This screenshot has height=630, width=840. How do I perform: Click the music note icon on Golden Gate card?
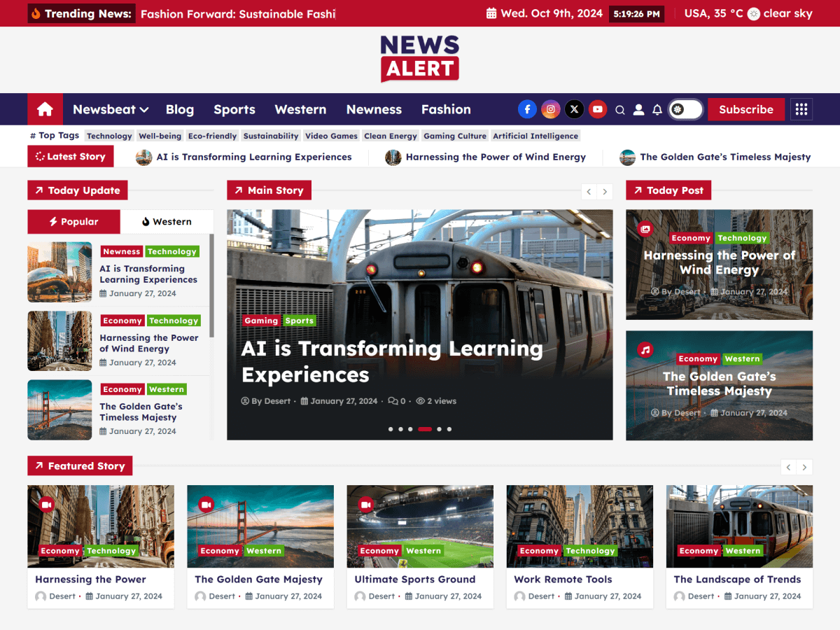[x=644, y=349]
